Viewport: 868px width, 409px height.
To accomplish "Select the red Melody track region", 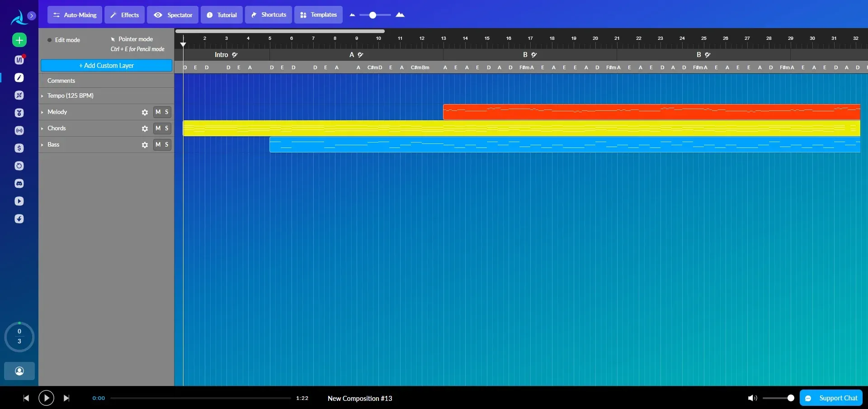I will (651, 112).
